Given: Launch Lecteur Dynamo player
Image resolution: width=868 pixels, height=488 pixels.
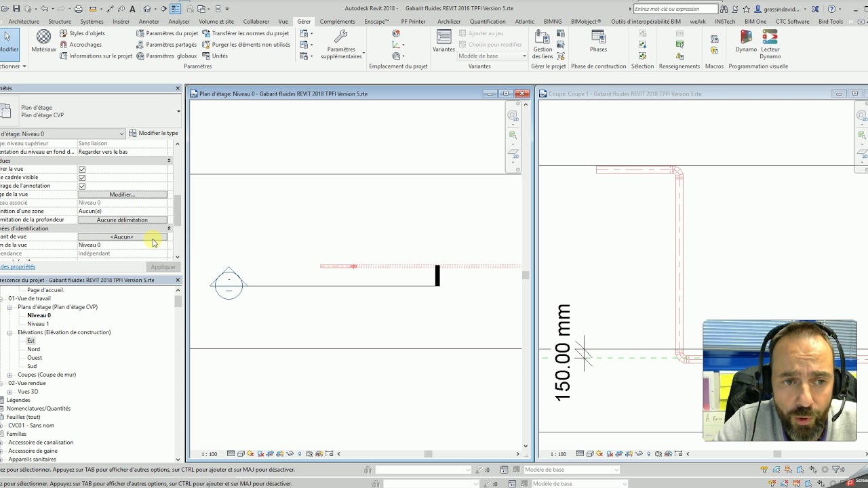Looking at the screenshot, I should pyautogui.click(x=770, y=45).
